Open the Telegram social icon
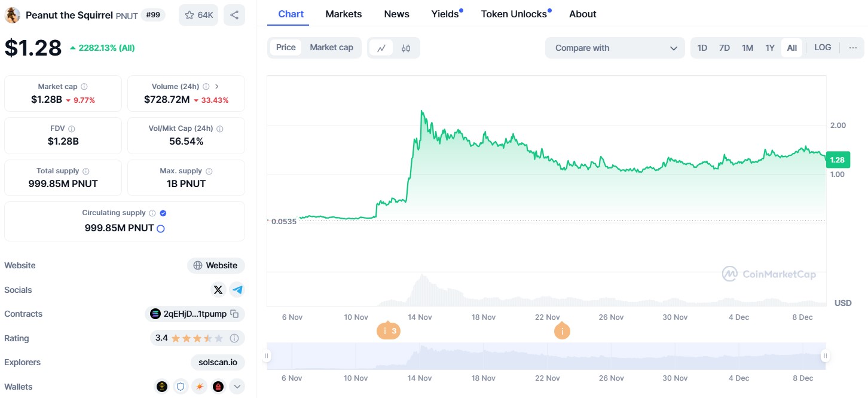The image size is (868, 398). 237,290
